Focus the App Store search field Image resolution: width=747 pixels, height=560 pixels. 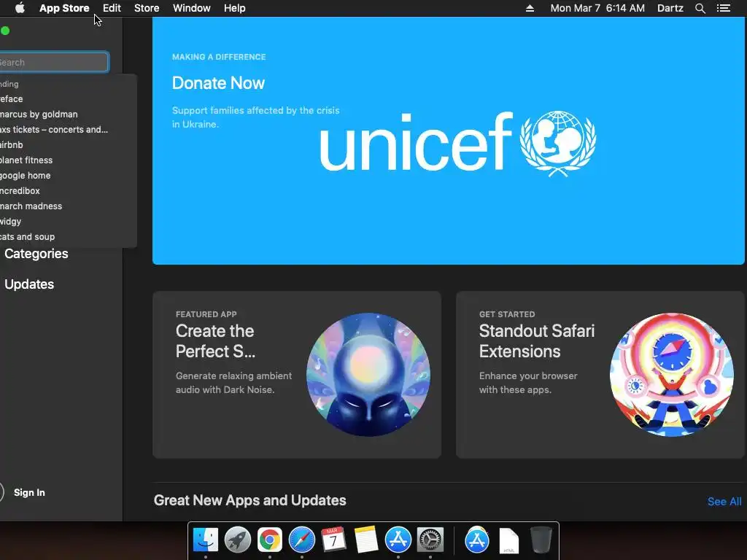(x=54, y=62)
